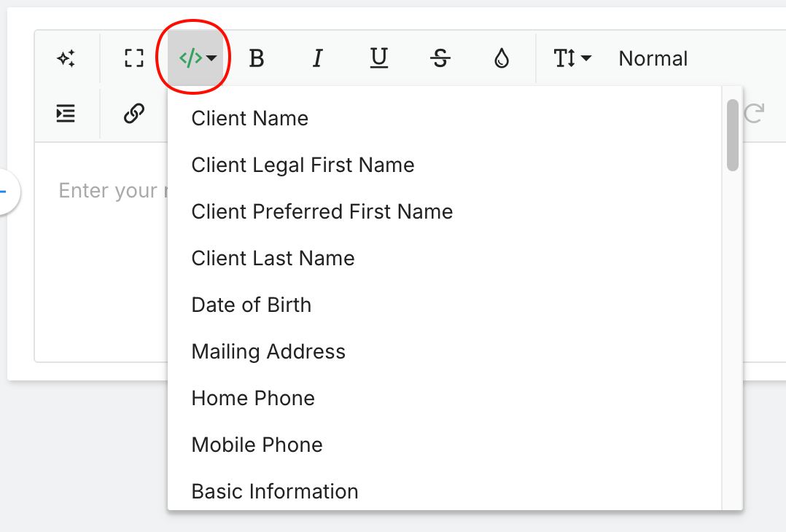Click the indent icon
Image resolution: width=786 pixels, height=532 pixels.
66,114
